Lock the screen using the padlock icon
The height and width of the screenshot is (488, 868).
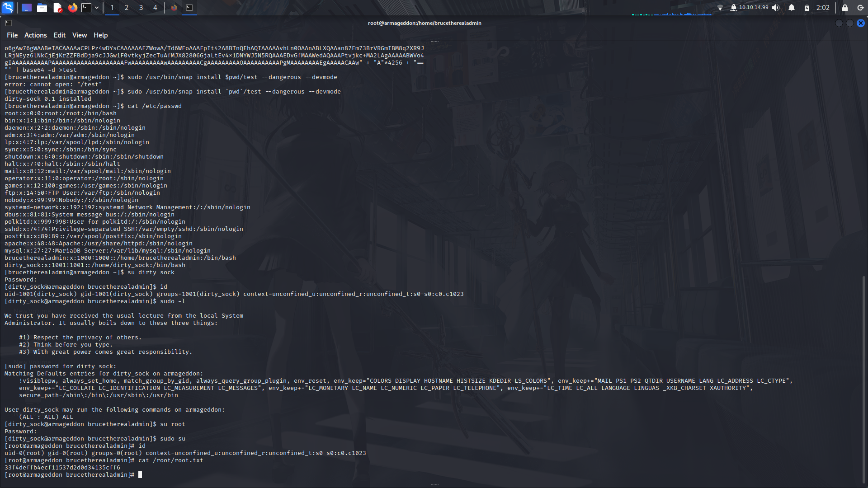(845, 7)
